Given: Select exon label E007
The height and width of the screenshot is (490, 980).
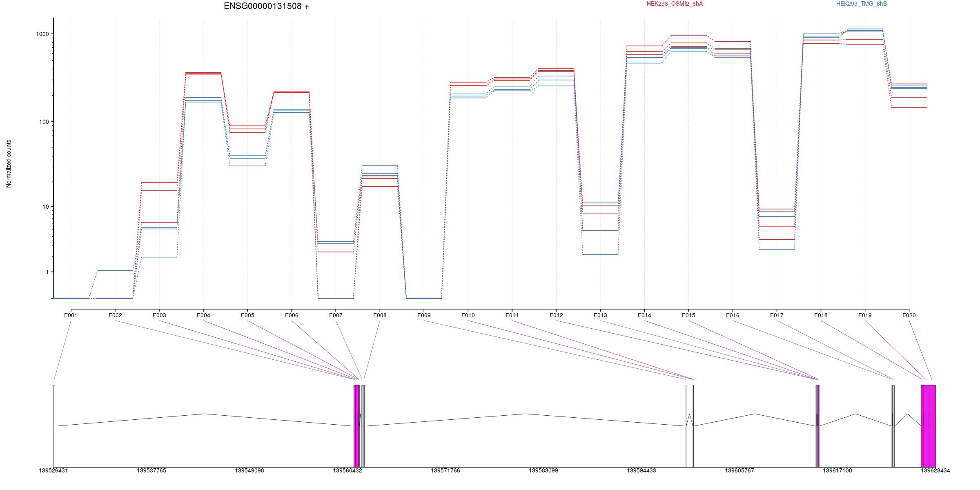Looking at the screenshot, I should pos(336,315).
